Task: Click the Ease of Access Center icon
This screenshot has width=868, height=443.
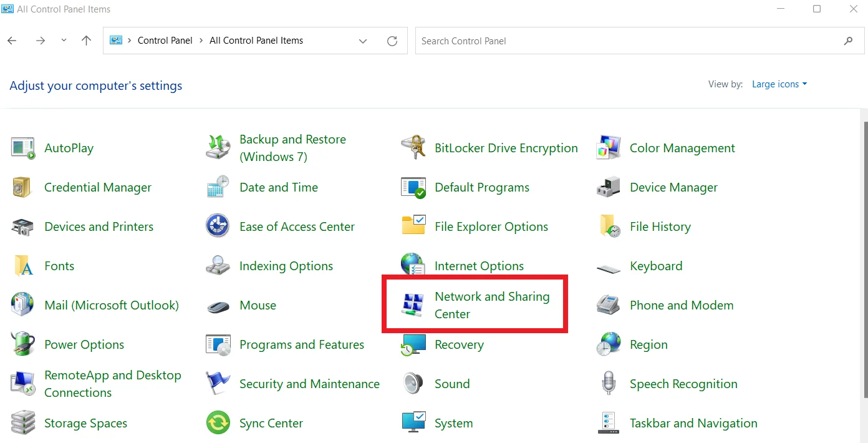Action: point(218,227)
